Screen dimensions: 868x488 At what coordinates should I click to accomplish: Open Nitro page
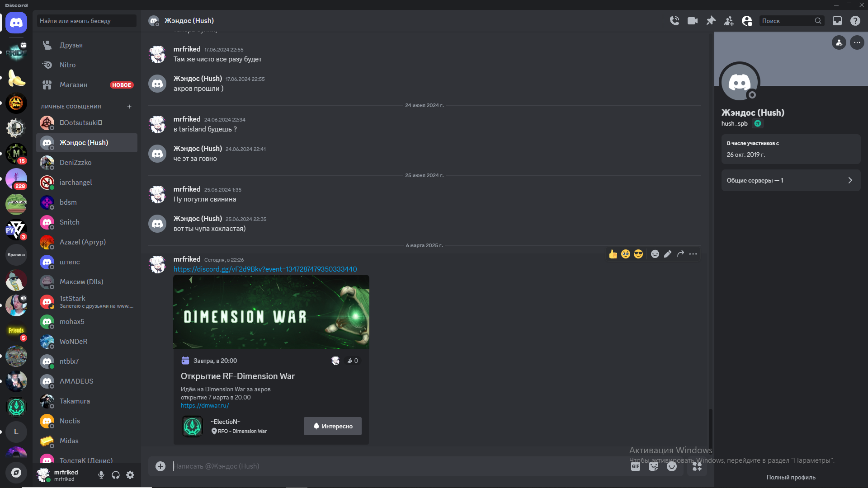click(87, 65)
